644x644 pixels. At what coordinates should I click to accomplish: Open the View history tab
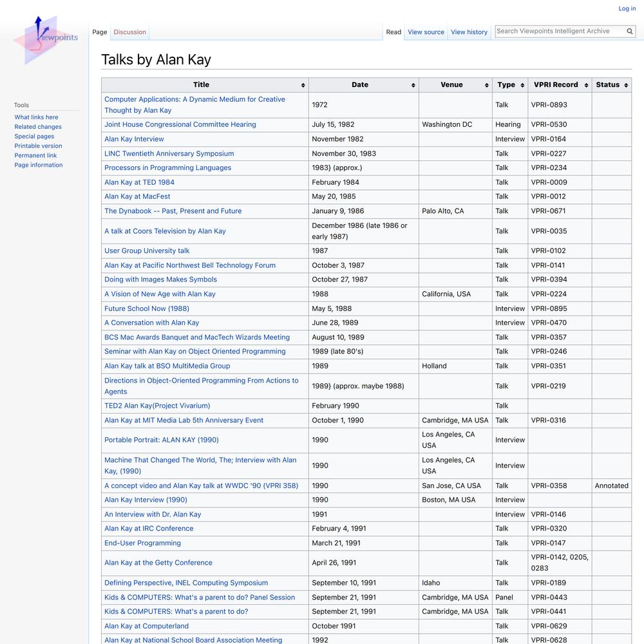click(x=469, y=32)
